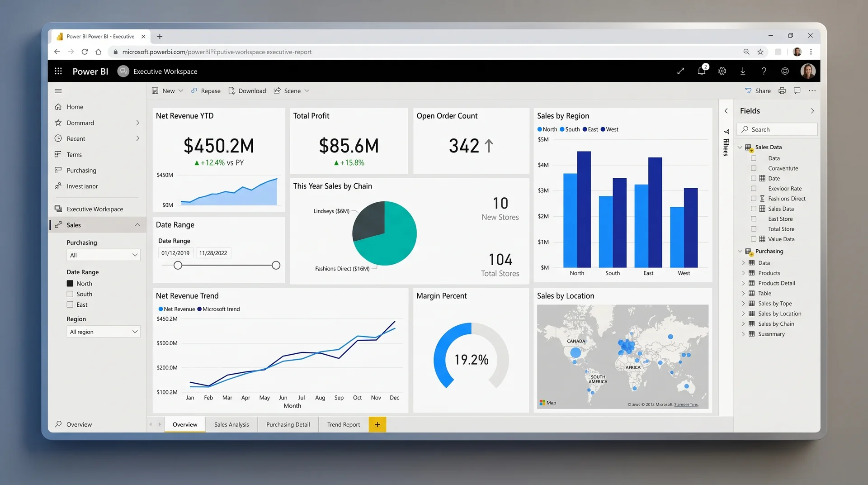This screenshot has width=868, height=485.
Task: Tick the Value Data field checkbox
Action: (x=754, y=239)
